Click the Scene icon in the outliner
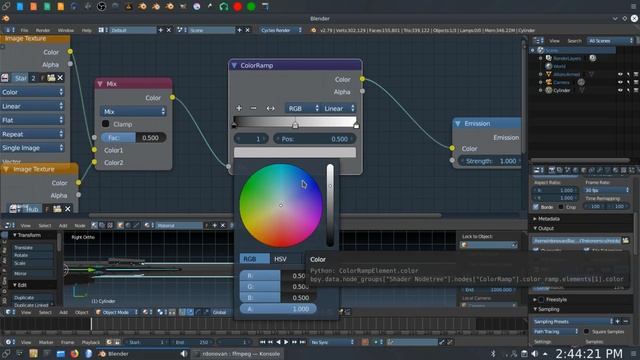Viewport: 640px width, 360px height. [x=541, y=50]
